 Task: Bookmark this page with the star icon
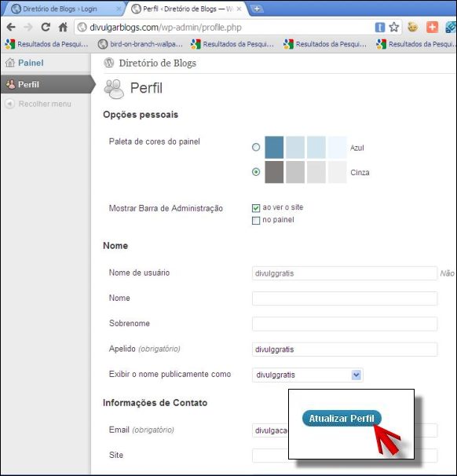point(394,27)
